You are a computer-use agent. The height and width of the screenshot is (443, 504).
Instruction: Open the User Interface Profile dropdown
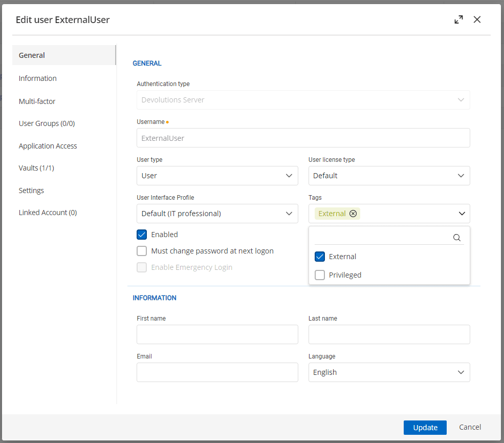217,214
